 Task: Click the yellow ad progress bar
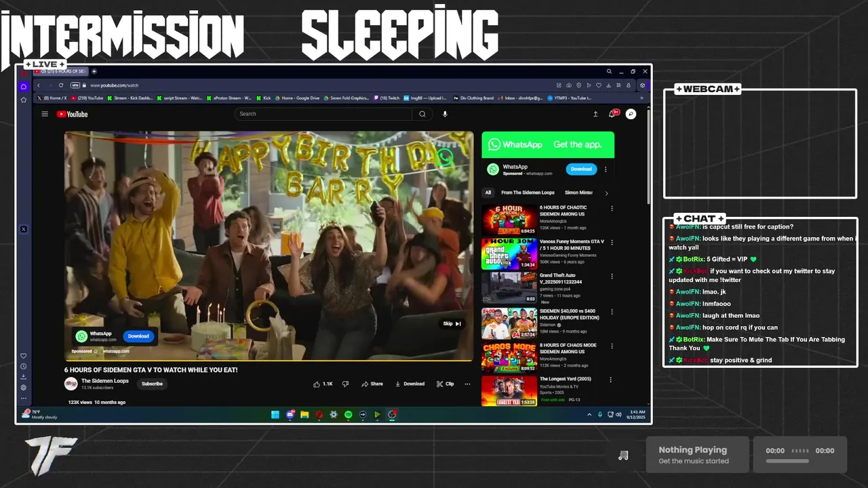[269, 360]
